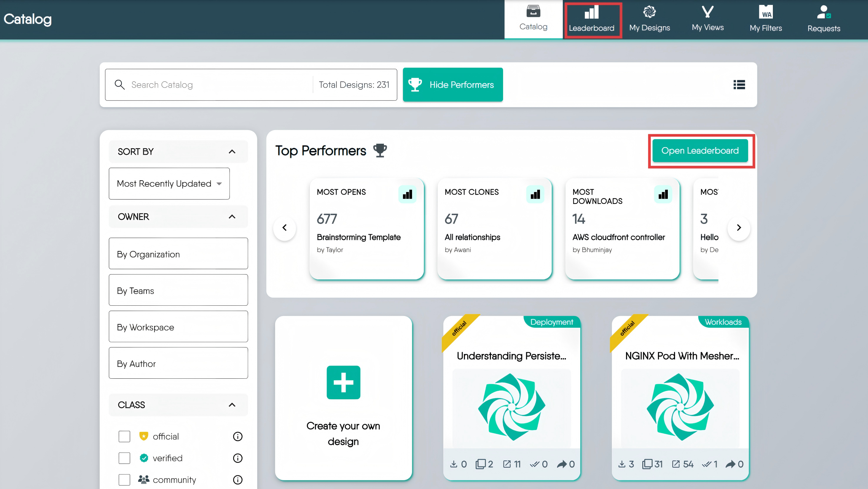Click the Most Downloads chart icon
868x489 pixels.
coord(663,195)
